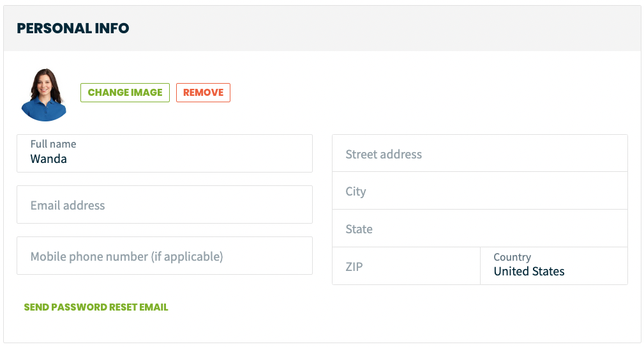Image resolution: width=644 pixels, height=347 pixels.
Task: Click the Change Image button
Action: tap(125, 93)
